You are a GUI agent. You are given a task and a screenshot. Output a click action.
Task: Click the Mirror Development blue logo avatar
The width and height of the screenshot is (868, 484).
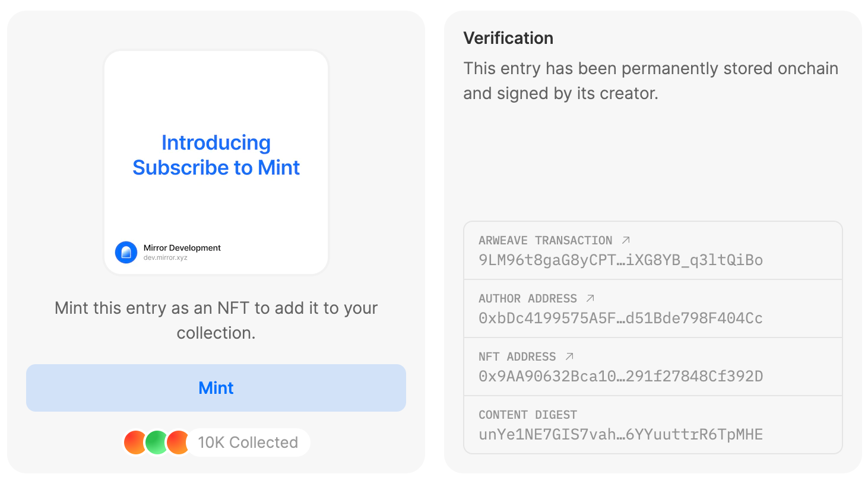coord(126,252)
